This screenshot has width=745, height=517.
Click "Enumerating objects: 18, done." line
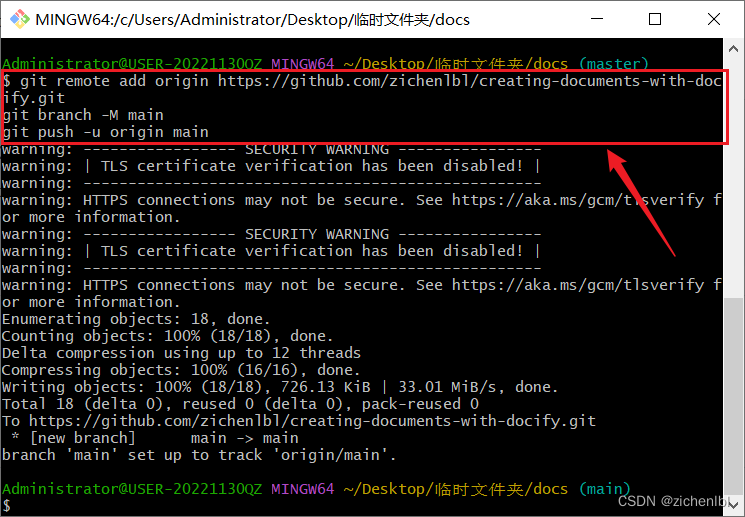[136, 319]
